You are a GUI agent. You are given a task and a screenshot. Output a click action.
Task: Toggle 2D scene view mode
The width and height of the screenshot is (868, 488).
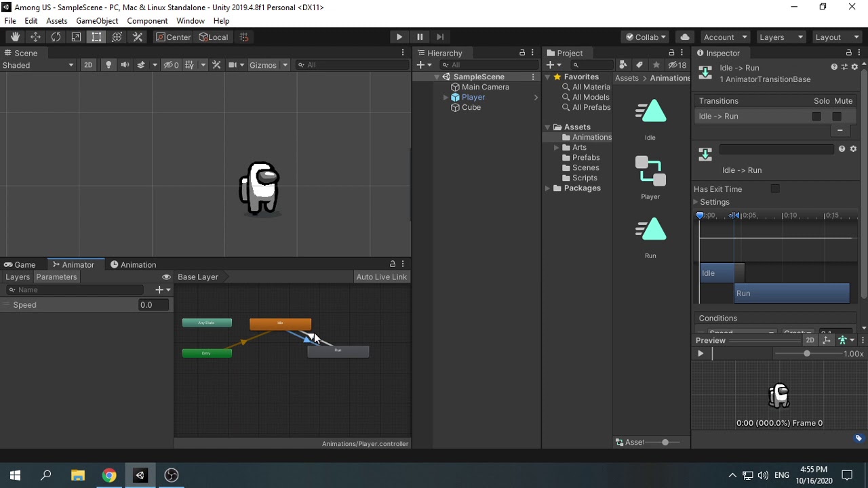(x=88, y=65)
